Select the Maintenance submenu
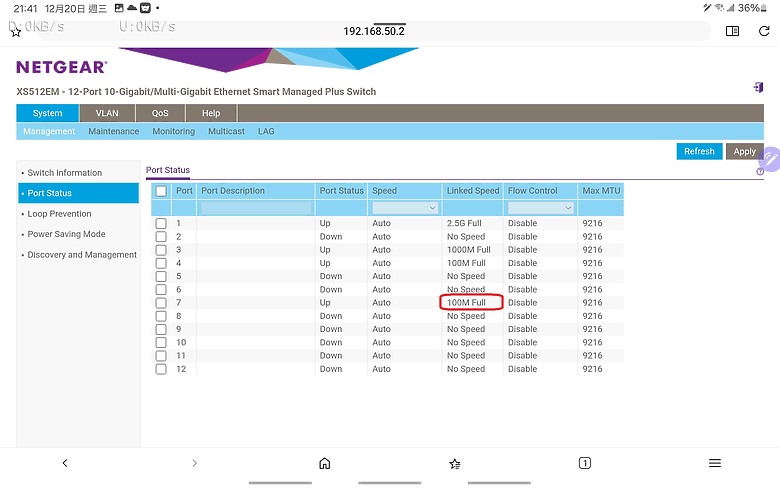This screenshot has width=780, height=488. (113, 131)
